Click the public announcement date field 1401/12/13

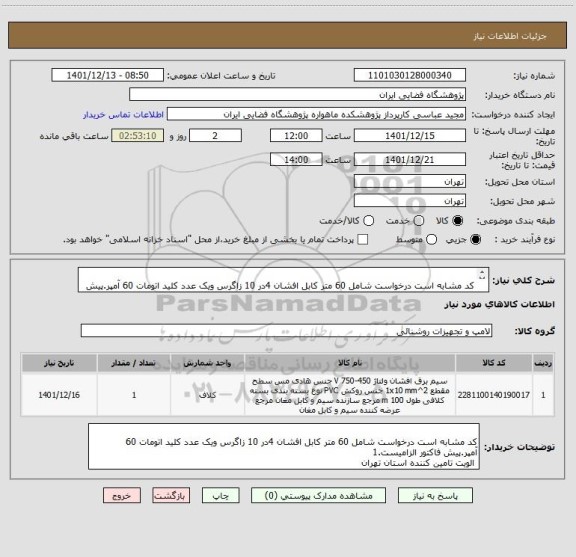pyautogui.click(x=108, y=75)
